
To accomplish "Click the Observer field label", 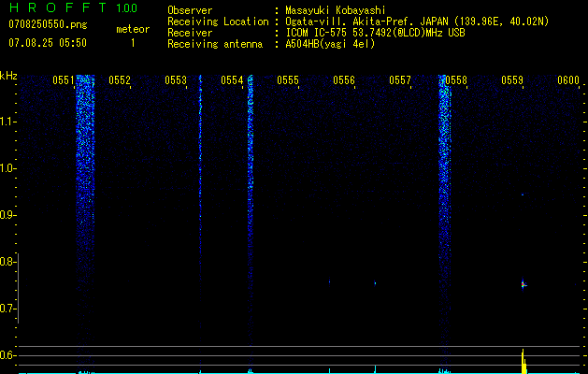I will (190, 10).
